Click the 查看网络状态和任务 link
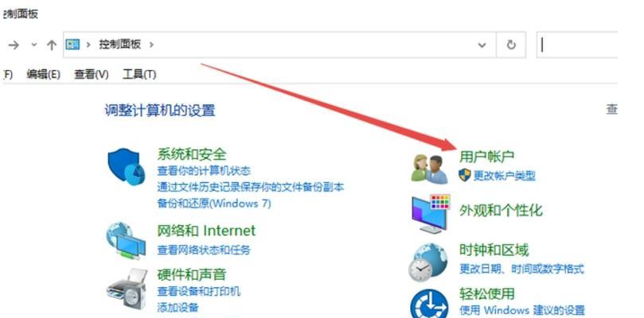 pos(204,250)
